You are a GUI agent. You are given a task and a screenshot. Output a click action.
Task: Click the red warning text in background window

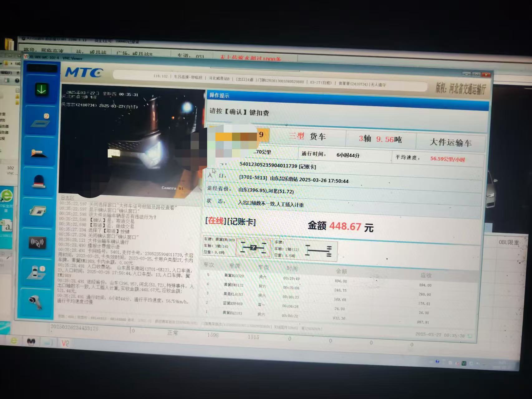(250, 58)
